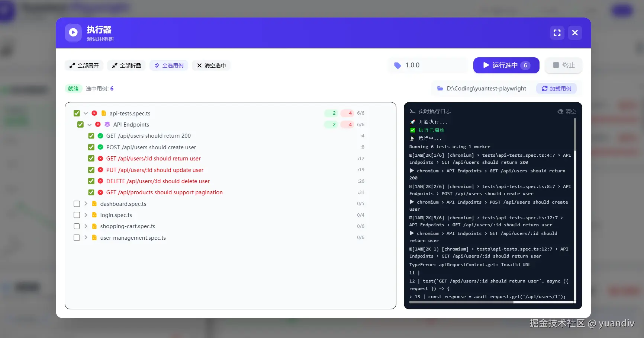
Task: Uncheck the API Endpoints suite checkbox
Action: (80, 124)
